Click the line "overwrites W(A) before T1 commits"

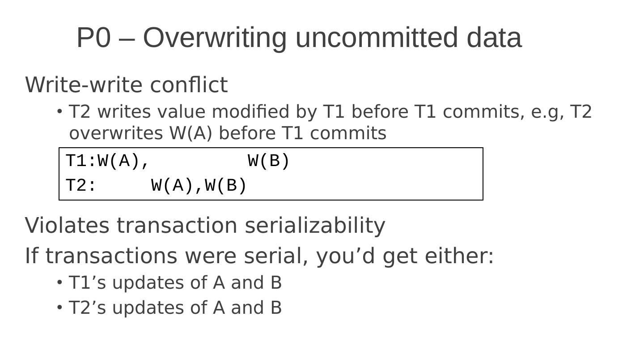point(228,133)
